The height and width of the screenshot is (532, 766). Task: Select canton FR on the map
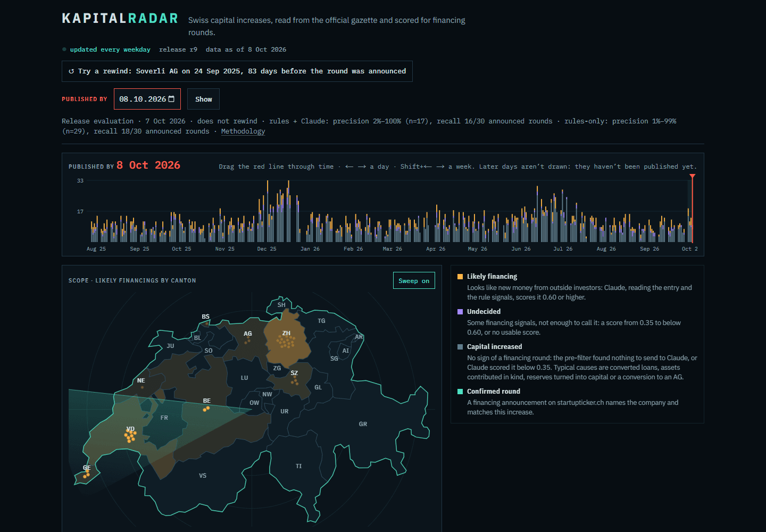click(x=164, y=418)
